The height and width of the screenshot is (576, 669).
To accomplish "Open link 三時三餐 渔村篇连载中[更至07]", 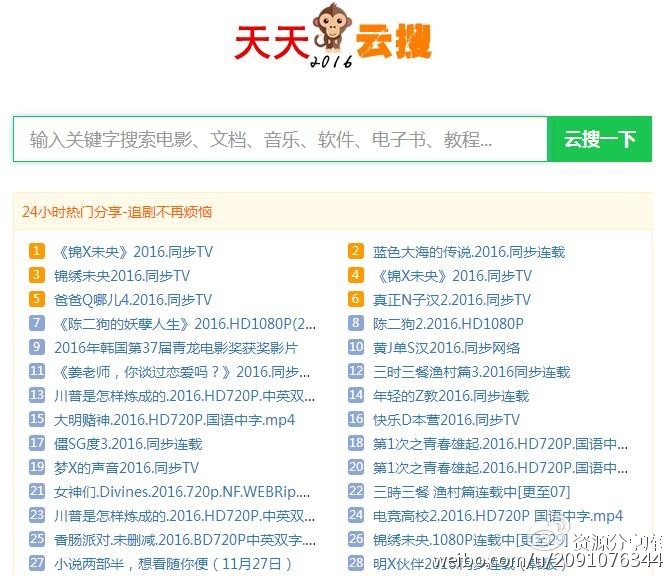I will [x=471, y=492].
